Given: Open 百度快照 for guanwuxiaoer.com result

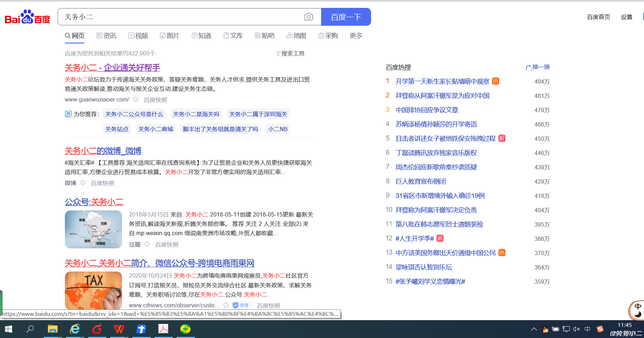Looking at the screenshot, I should [155, 100].
